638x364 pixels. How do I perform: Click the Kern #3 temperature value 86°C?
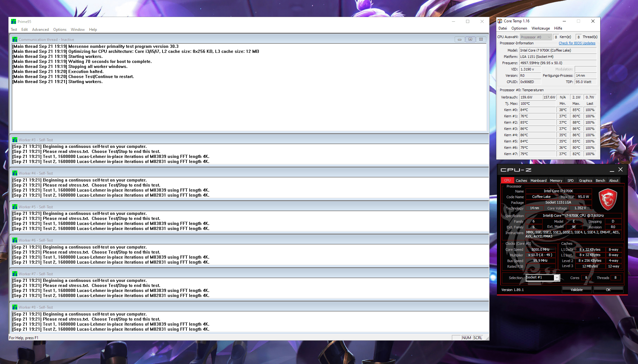pyautogui.click(x=538, y=129)
